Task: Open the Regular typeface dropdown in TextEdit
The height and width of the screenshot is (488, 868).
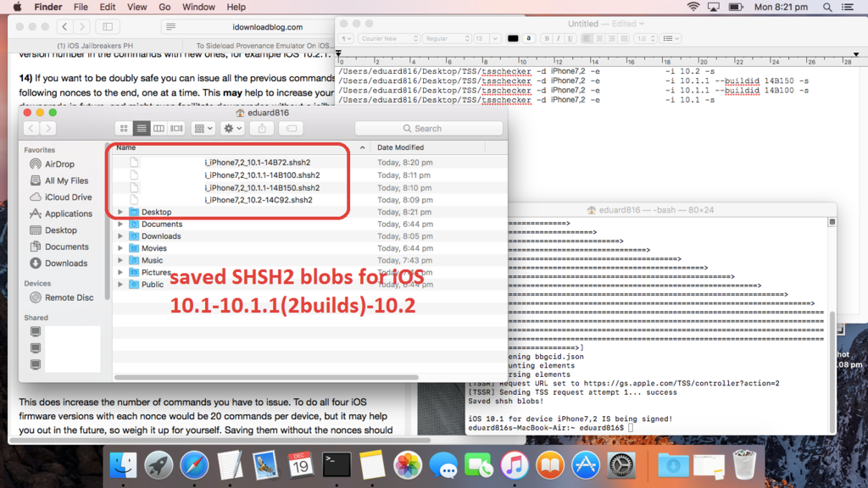Action: click(447, 39)
